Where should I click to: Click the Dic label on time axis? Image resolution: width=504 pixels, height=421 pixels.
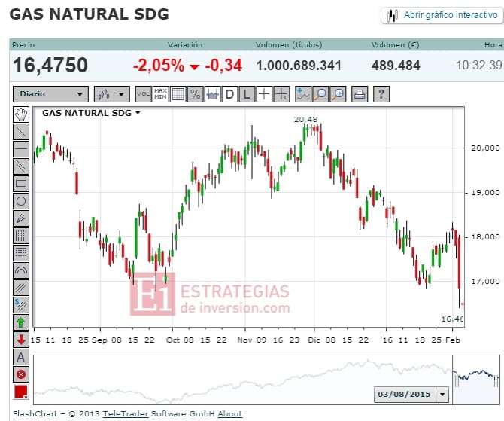314,340
